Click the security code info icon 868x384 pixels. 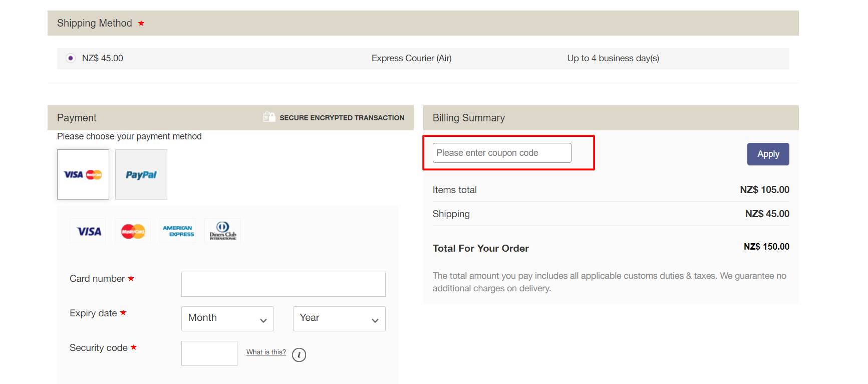[299, 355]
